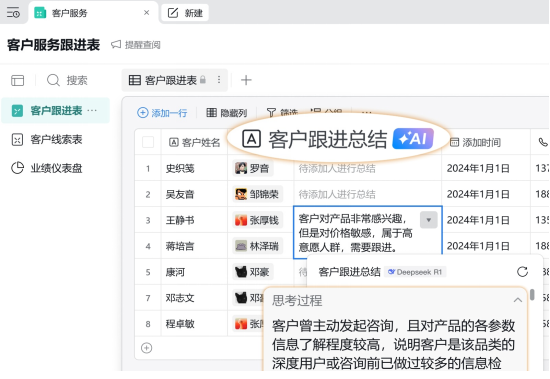Open more options for 客户跟进表 sidebar item
The height and width of the screenshot is (379, 550).
(92, 111)
